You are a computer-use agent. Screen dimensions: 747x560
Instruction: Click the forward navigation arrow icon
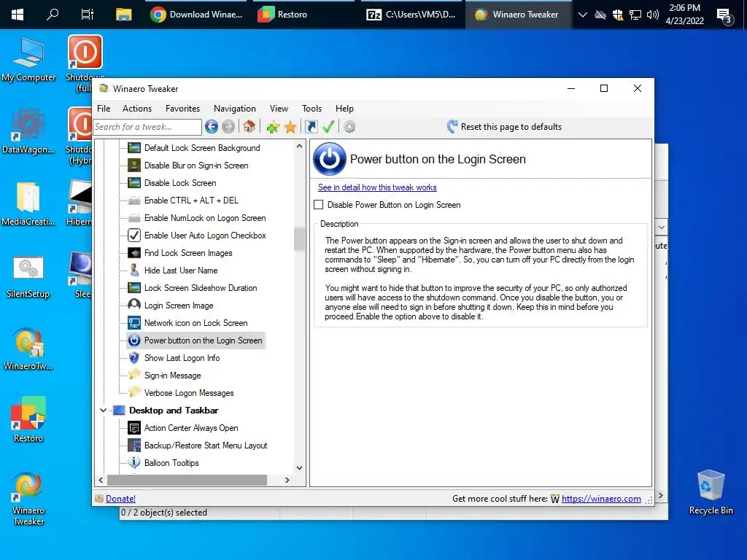coord(228,127)
